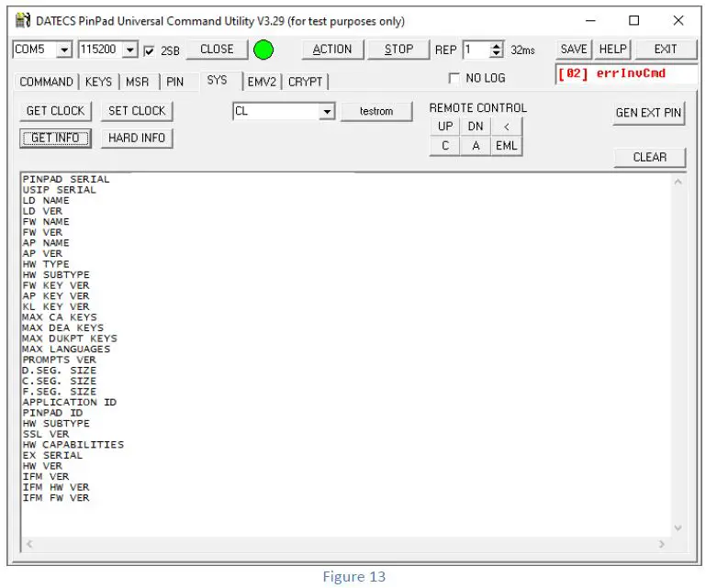This screenshot has width=706, height=588.
Task: Click the PINPAD SERIAL line in log
Action: tap(66, 179)
